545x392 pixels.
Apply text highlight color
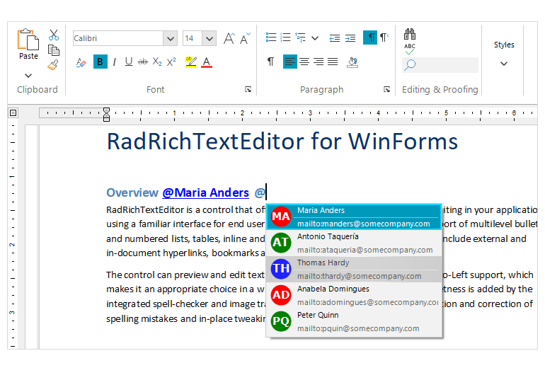click(x=191, y=62)
